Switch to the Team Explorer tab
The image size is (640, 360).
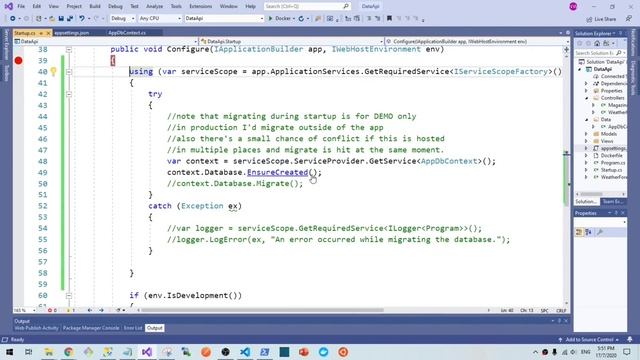[613, 202]
